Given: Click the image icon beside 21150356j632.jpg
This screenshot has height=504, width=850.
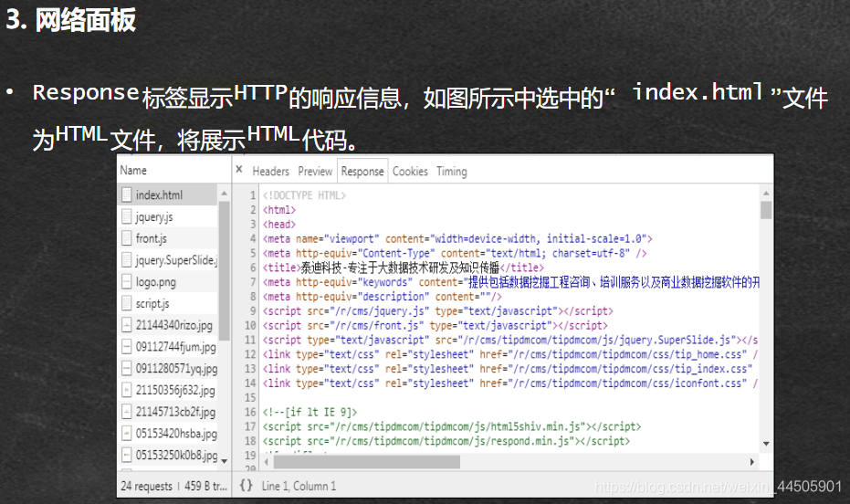Looking at the screenshot, I should tap(126, 390).
